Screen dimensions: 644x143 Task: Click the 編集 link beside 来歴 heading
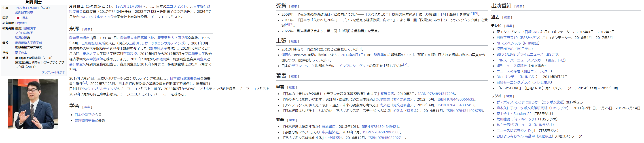(87, 29)
